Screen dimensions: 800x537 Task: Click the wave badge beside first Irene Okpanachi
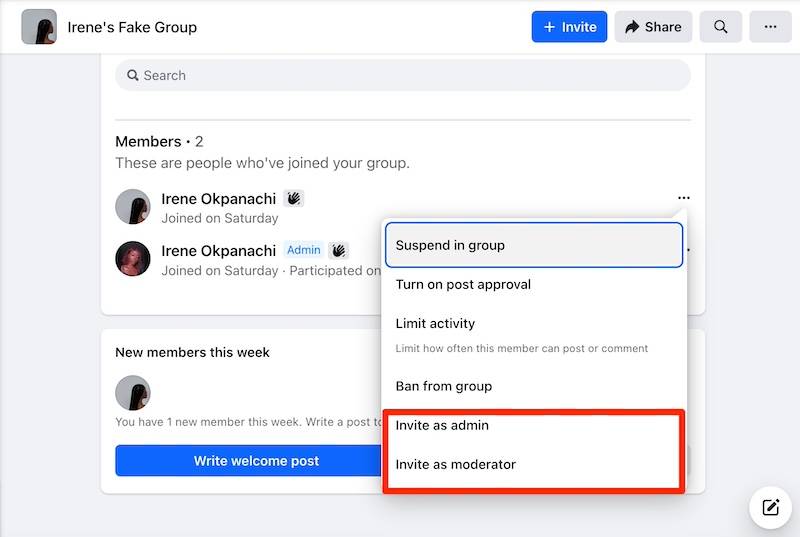pos(293,198)
